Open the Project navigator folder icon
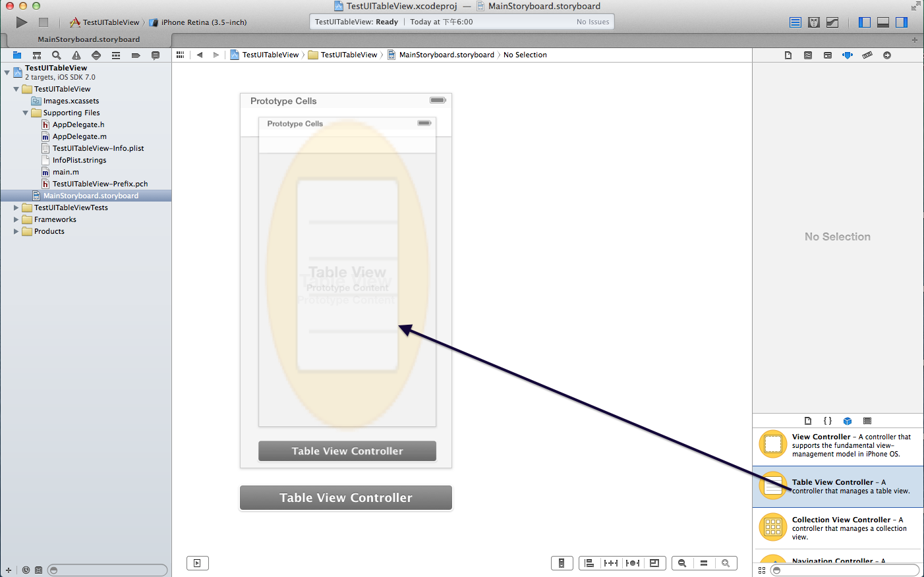This screenshot has height=577, width=924. [17, 55]
